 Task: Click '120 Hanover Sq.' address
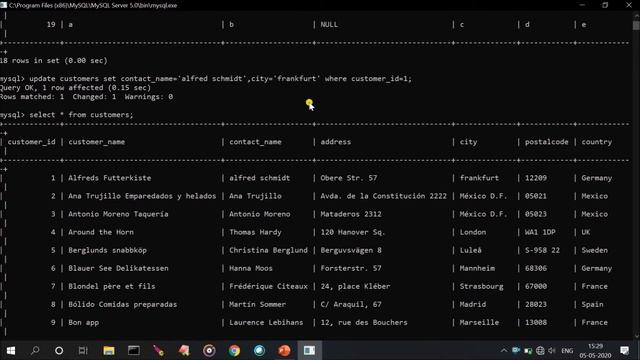353,232
